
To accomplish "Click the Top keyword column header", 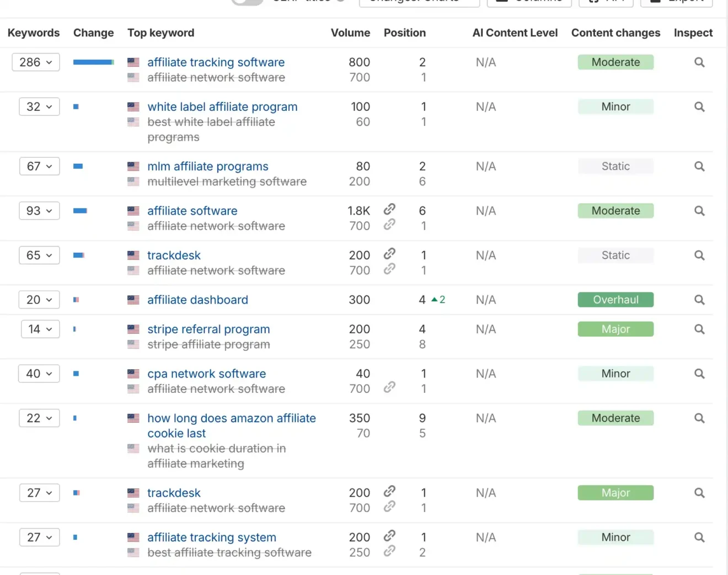I will (x=161, y=33).
